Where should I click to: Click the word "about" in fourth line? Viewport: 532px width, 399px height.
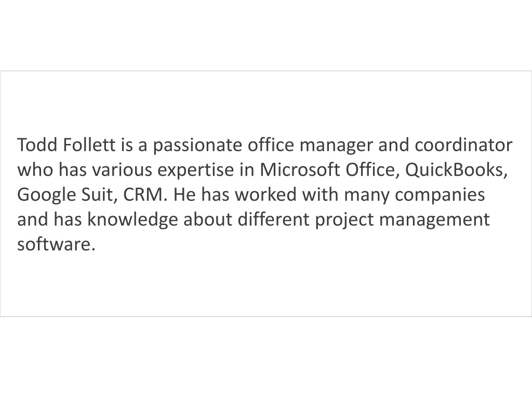click(208, 219)
